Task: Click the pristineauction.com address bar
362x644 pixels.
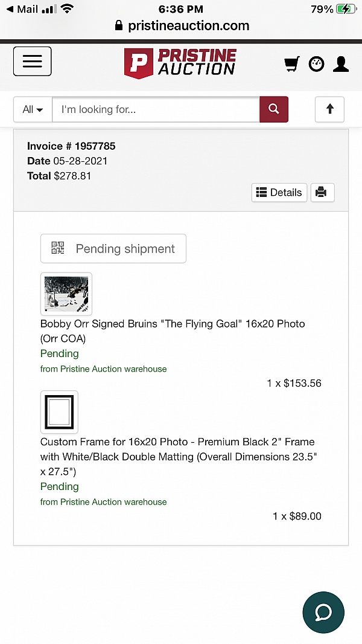Action: [181, 26]
